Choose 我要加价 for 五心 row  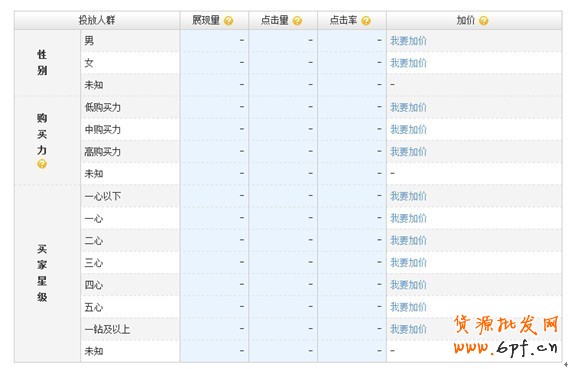click(x=408, y=307)
